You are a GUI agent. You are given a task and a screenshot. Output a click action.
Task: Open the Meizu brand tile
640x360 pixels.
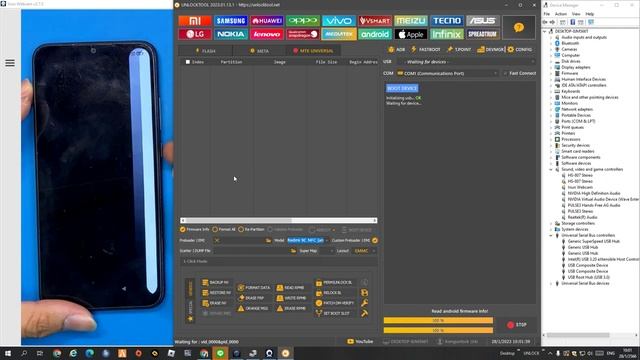[411, 20]
